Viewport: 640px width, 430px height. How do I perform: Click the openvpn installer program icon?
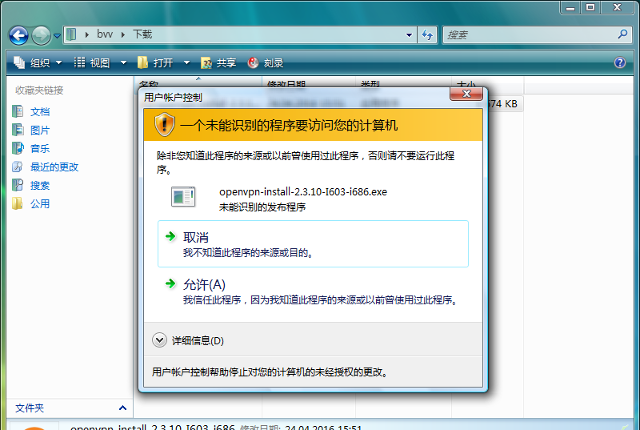(183, 197)
